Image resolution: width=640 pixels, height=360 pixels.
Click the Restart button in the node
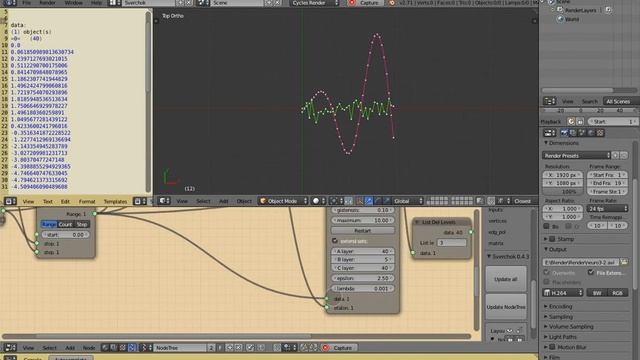[x=362, y=231]
